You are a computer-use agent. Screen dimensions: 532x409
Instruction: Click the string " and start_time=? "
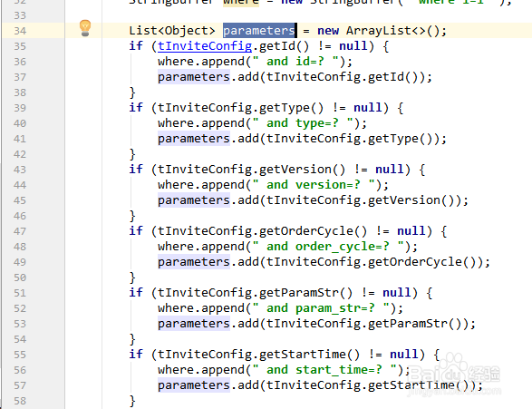(x=324, y=370)
